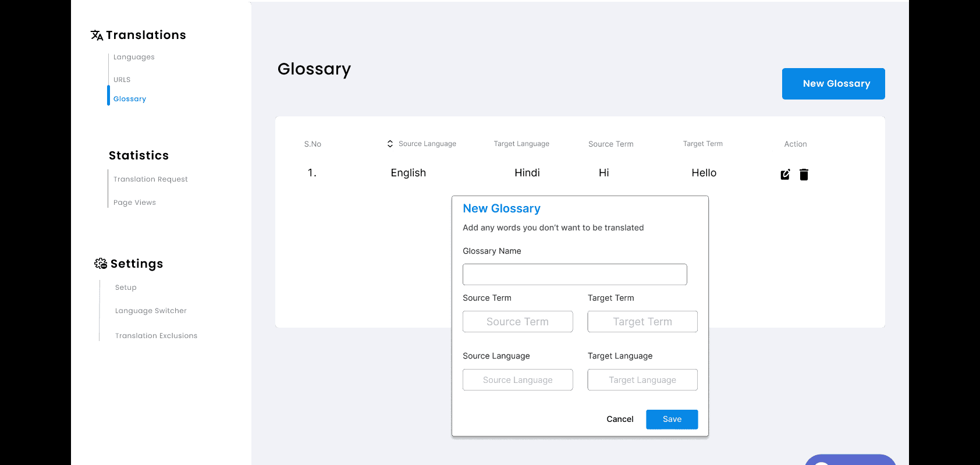This screenshot has width=980, height=465.
Task: Open the Target Language selector
Action: pos(642,379)
